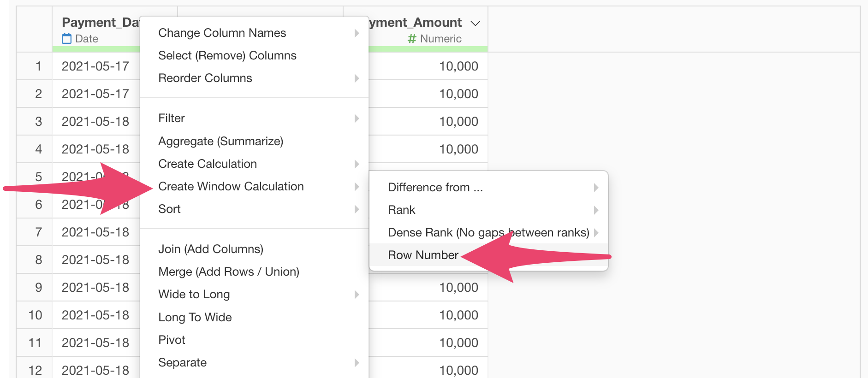The height and width of the screenshot is (378, 868).
Task: Select Row Number from submenu
Action: pos(423,255)
